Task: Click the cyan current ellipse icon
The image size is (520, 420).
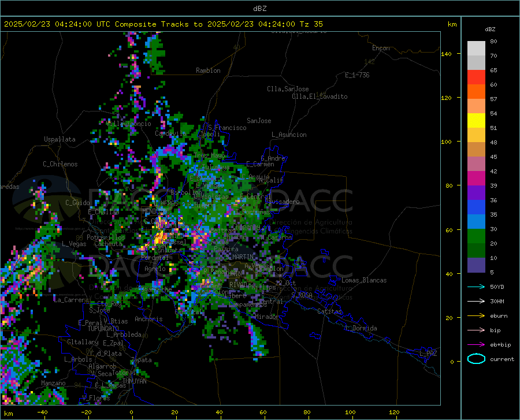Action: [476, 359]
